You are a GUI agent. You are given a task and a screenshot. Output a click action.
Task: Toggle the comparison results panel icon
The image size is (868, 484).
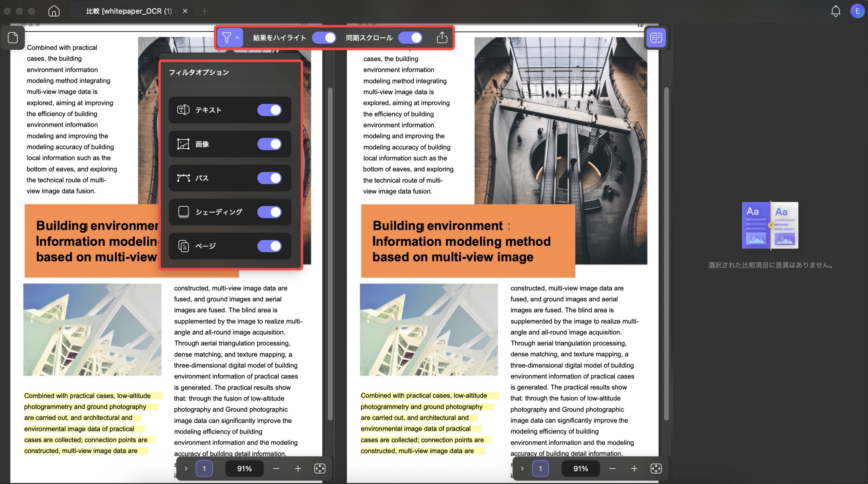pyautogui.click(x=656, y=38)
